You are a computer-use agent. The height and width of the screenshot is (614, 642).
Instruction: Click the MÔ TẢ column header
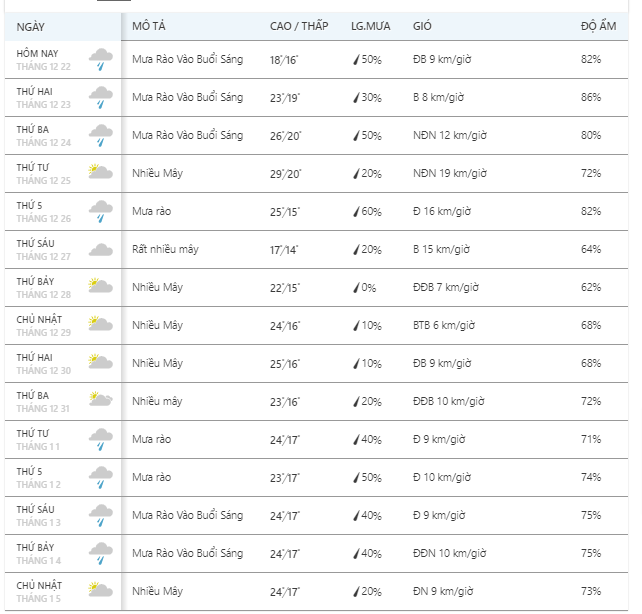click(x=148, y=26)
